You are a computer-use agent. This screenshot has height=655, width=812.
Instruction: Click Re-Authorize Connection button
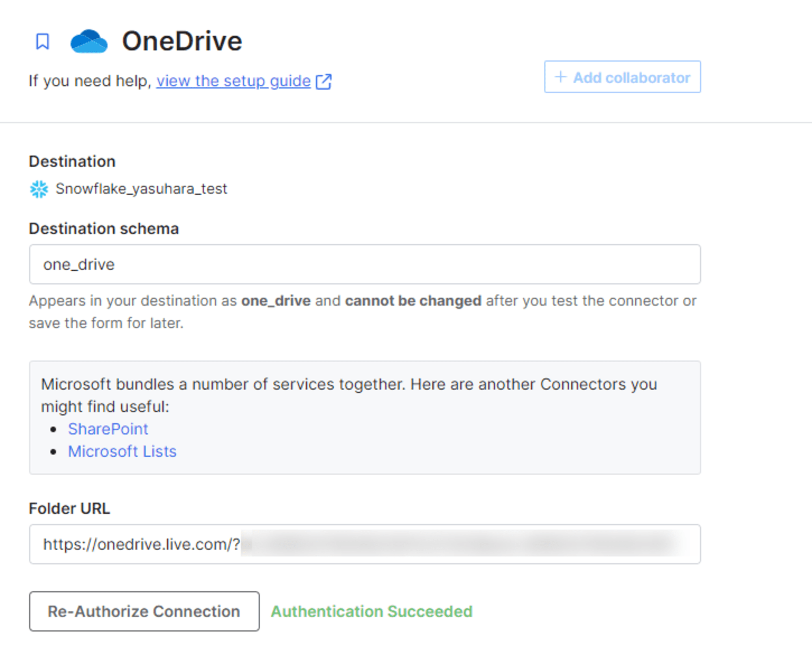point(144,611)
